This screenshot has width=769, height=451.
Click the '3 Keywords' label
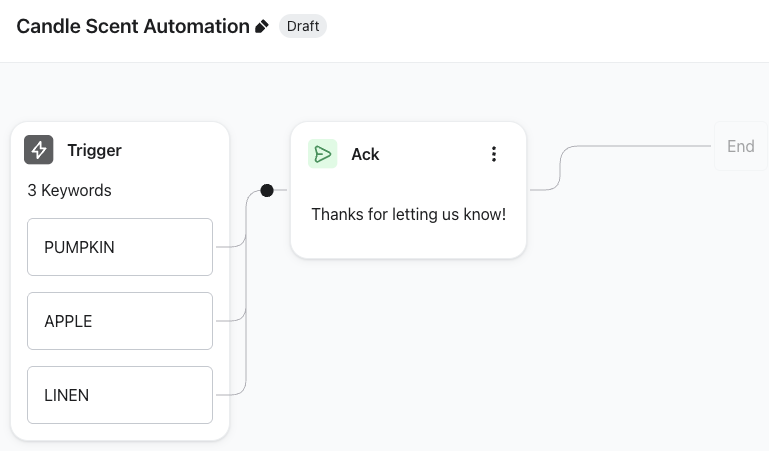[69, 190]
